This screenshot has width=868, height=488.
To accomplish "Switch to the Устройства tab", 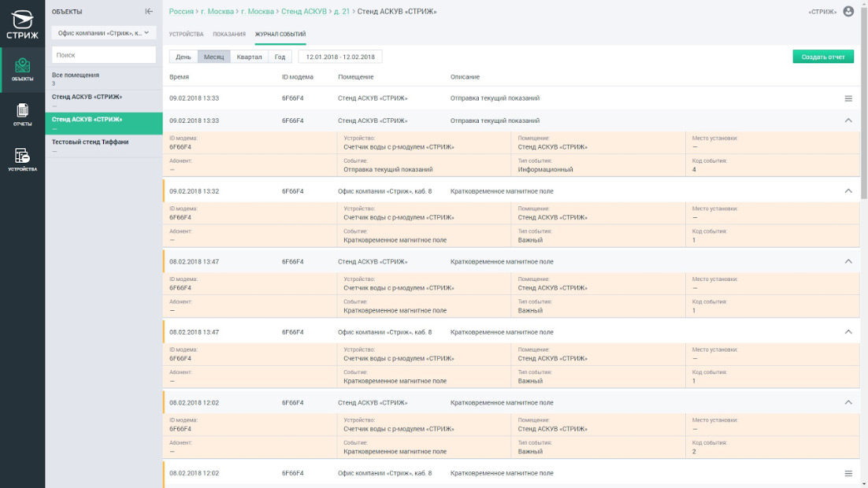I will [186, 35].
